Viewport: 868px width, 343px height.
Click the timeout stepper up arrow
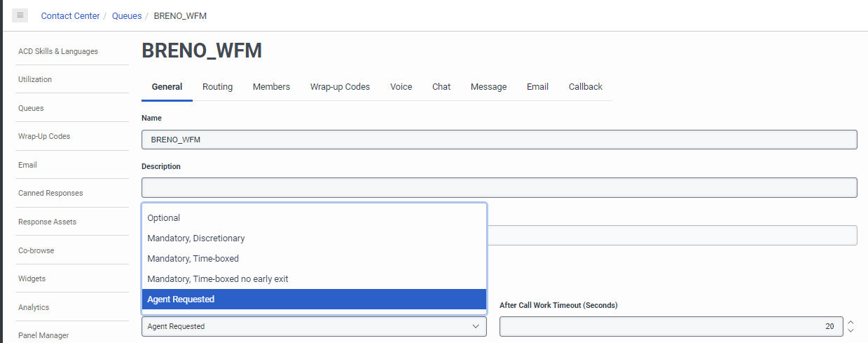[850, 323]
